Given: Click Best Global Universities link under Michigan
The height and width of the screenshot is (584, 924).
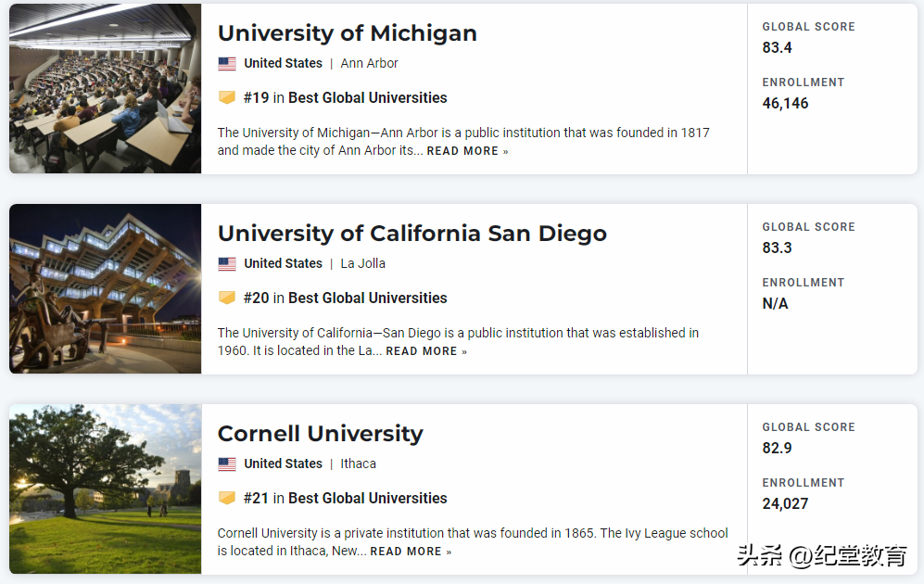Looking at the screenshot, I should tap(367, 97).
